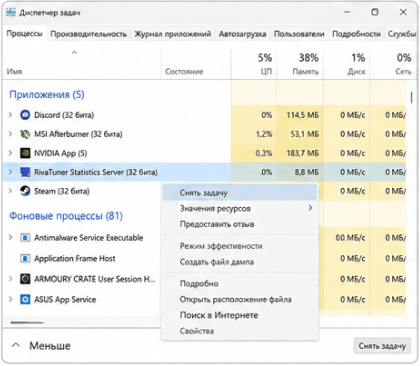420x366 pixels.
Task: Select Режим эффективности in the context menu
Action: coord(240,246)
